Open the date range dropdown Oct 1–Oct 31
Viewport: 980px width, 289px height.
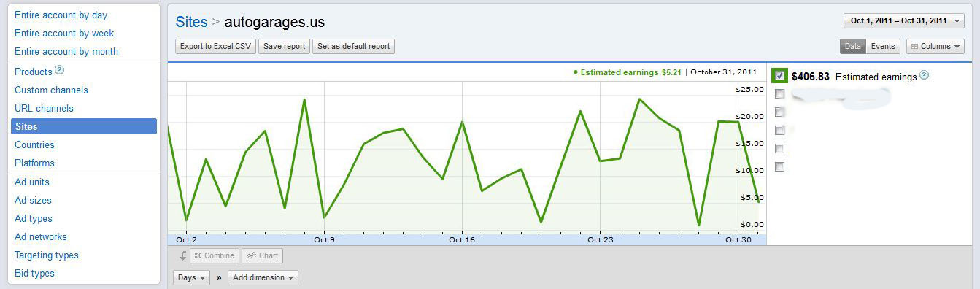coord(904,20)
